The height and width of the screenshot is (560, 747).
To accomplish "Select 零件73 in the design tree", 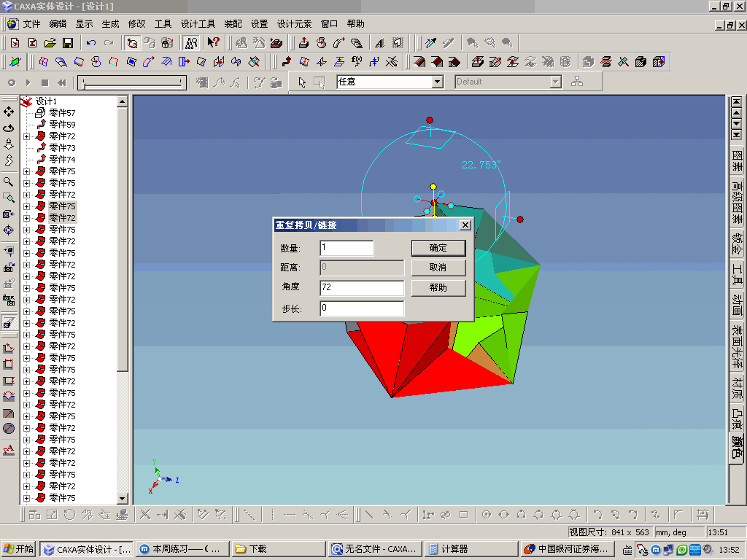I will click(63, 147).
